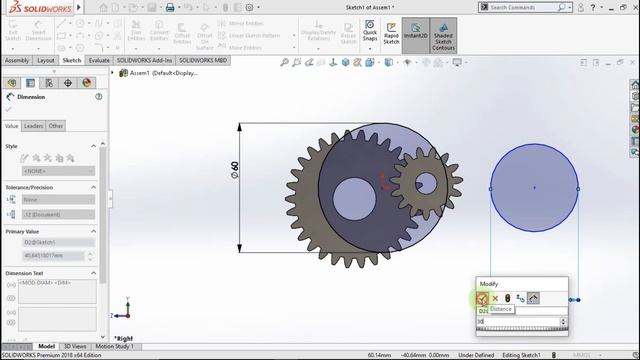Click the Previous View icon
640x360 pixels.
[x=309, y=62]
